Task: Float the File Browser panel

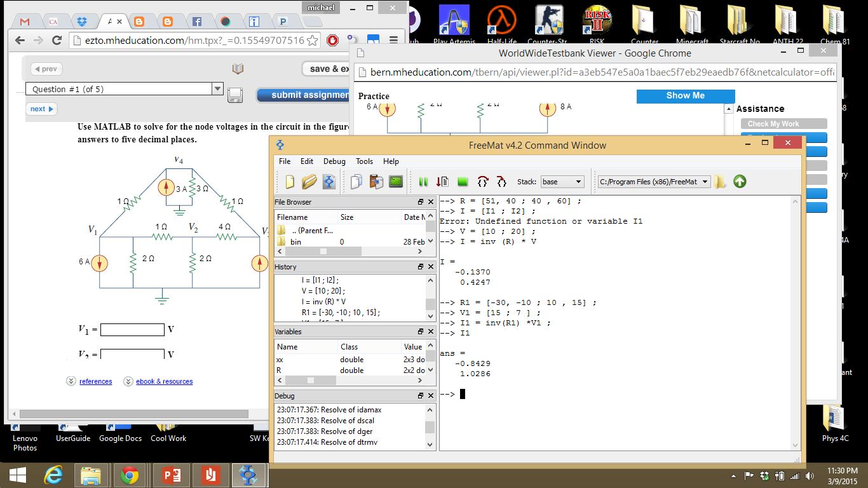Action: tap(421, 202)
